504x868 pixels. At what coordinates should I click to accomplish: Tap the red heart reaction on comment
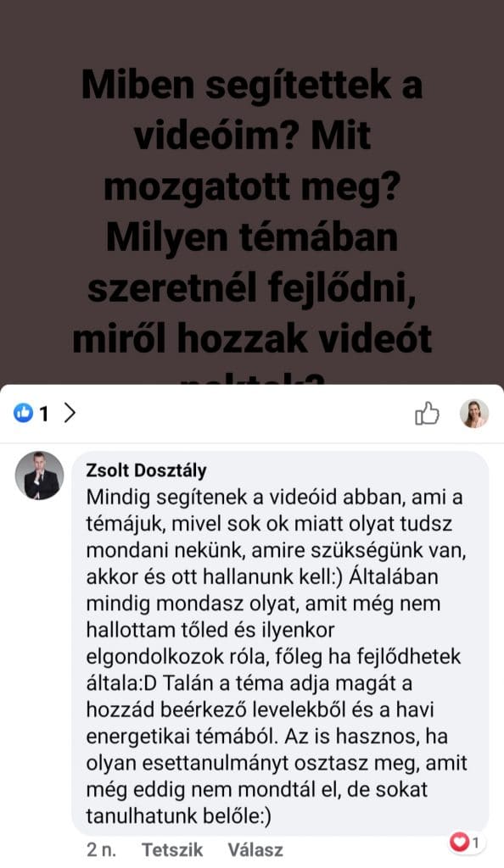(459, 843)
